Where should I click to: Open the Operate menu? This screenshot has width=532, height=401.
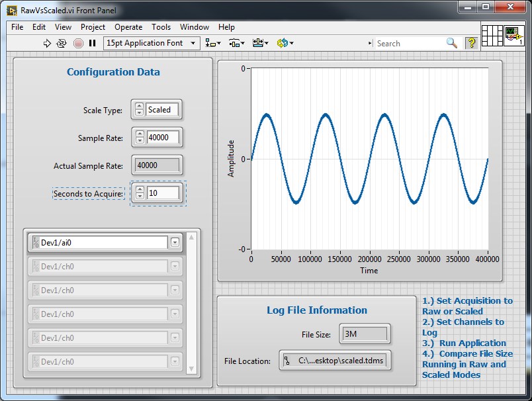(128, 27)
